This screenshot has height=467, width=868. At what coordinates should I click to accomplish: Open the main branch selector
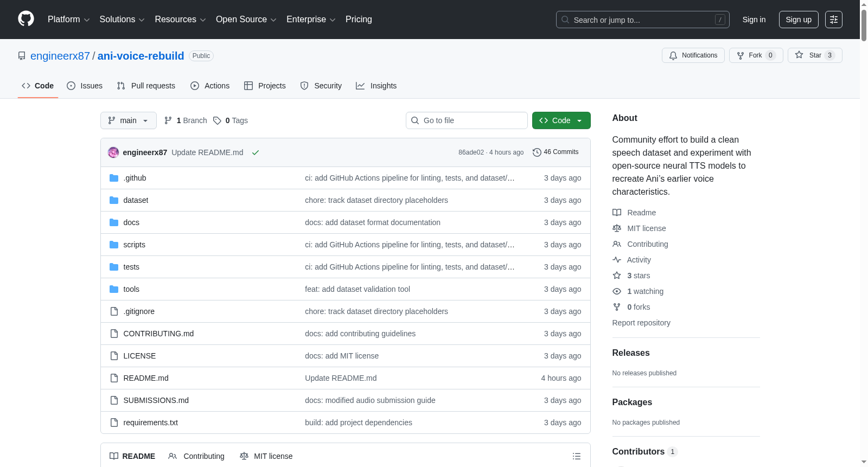pyautogui.click(x=129, y=120)
